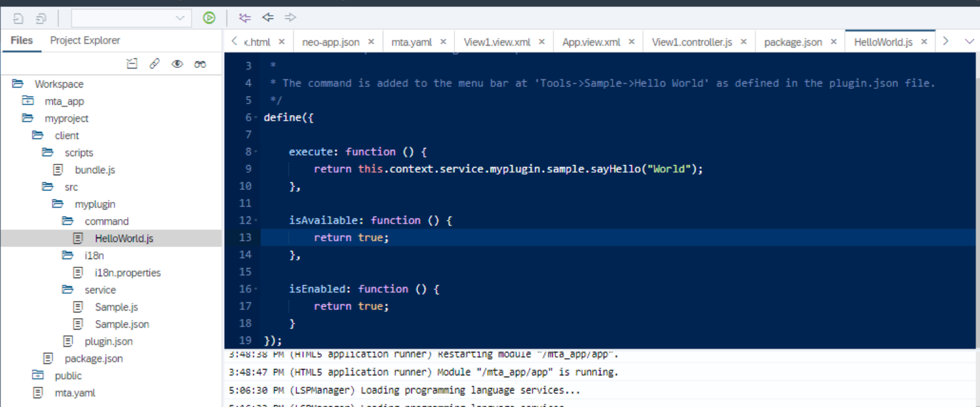
Task: Open the View1.controller.js editor tab
Action: click(x=692, y=42)
